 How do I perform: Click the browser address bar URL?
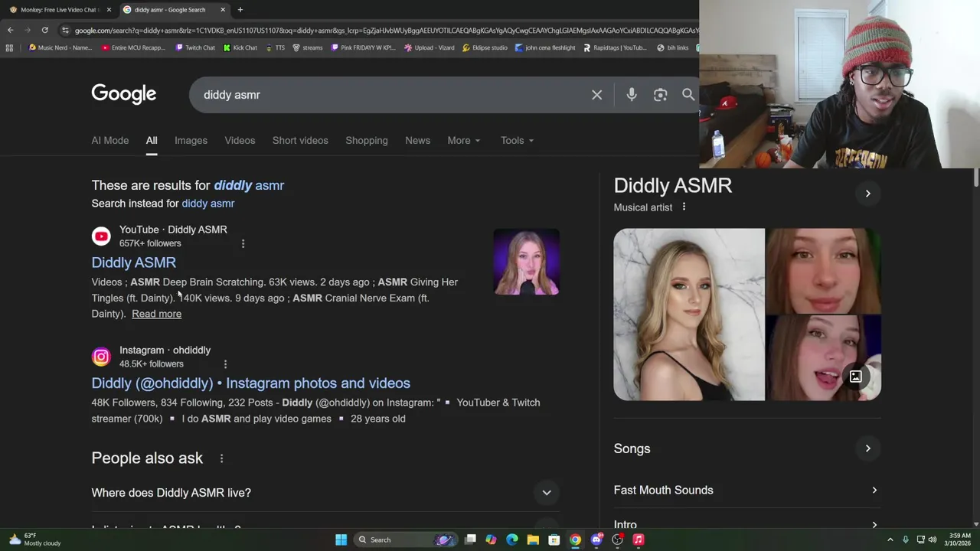(x=387, y=30)
